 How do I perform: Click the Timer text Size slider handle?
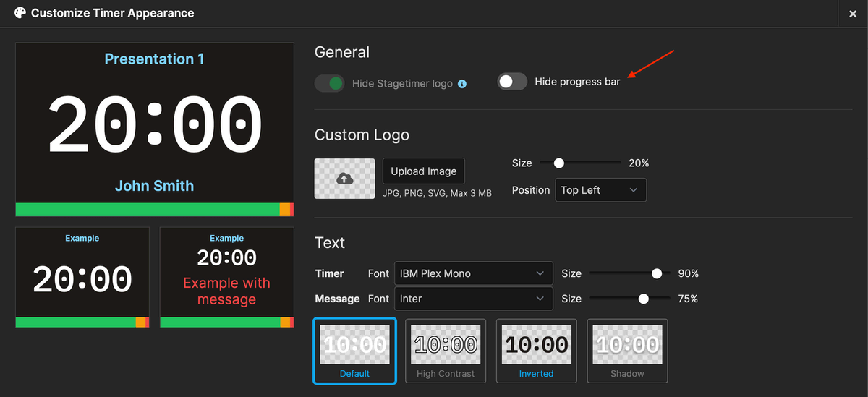click(x=657, y=273)
